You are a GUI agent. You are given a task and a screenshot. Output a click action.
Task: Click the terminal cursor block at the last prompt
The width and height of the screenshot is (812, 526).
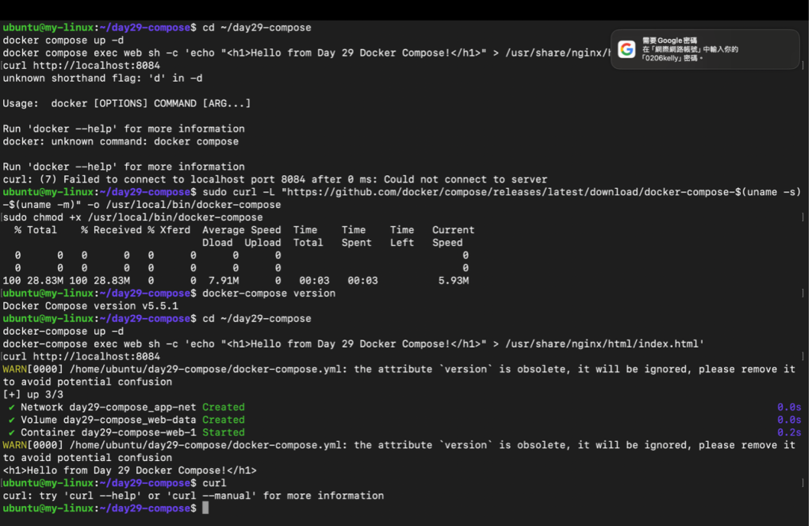pos(205,509)
